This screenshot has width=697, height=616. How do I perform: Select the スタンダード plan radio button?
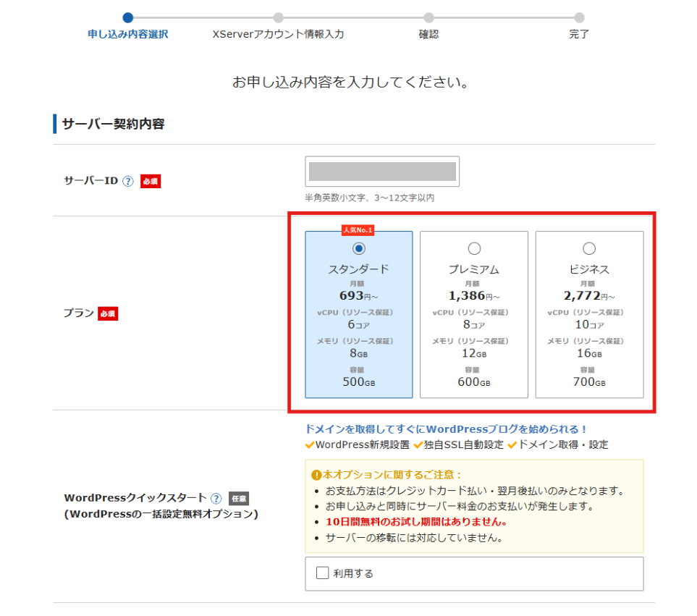[x=359, y=248]
